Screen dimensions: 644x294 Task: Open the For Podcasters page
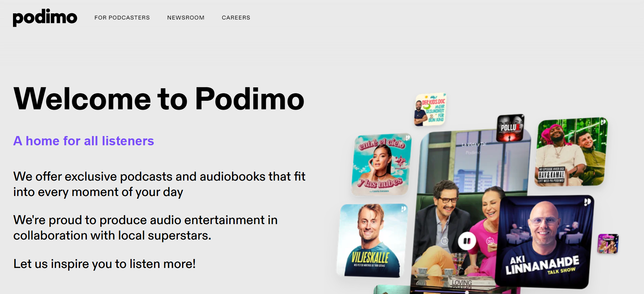click(x=122, y=17)
